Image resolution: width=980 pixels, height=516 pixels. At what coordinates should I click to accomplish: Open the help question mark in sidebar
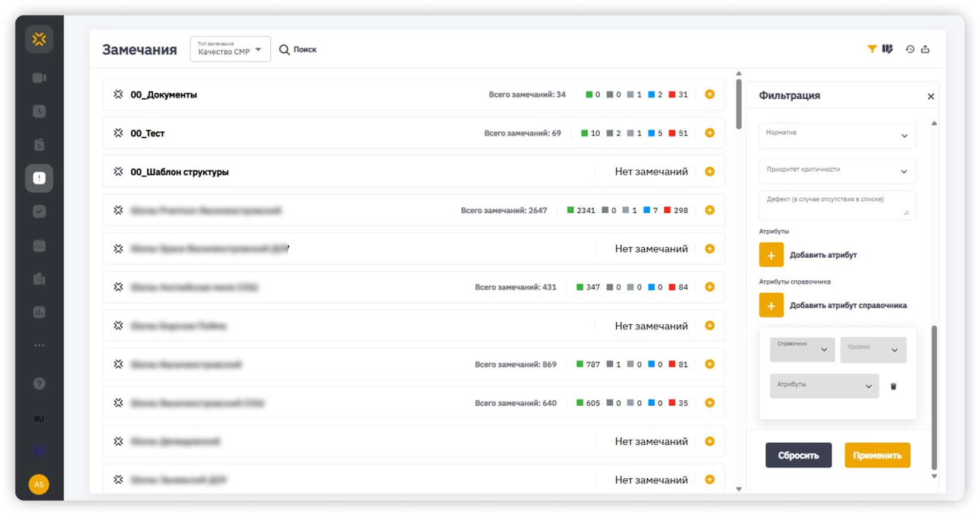(x=39, y=384)
